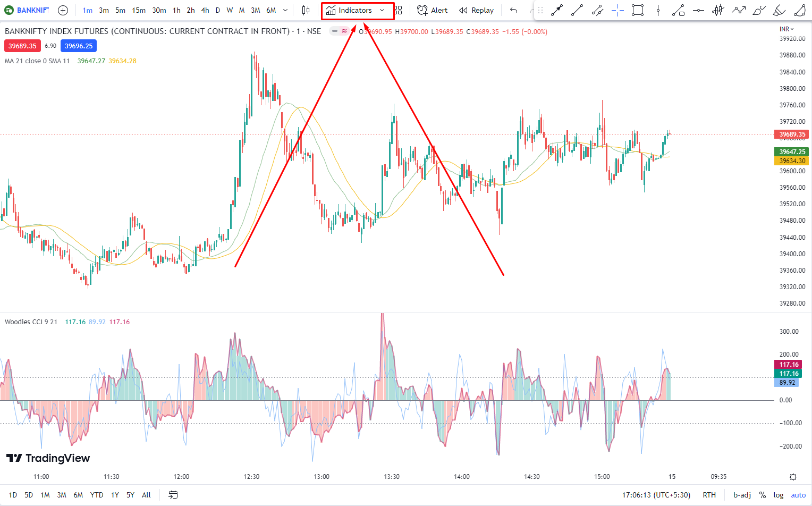Enable log scale on the price axis
The height and width of the screenshot is (506, 812).
(x=778, y=494)
